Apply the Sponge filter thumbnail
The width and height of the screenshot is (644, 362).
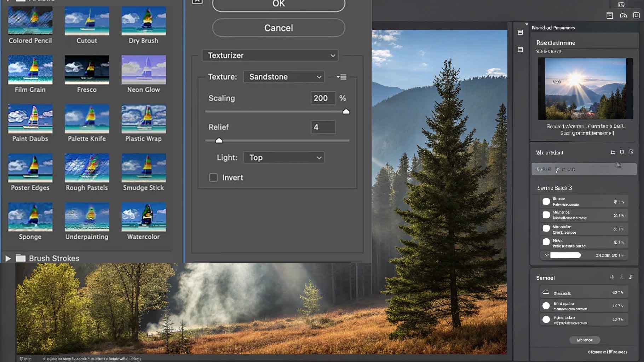(x=30, y=217)
